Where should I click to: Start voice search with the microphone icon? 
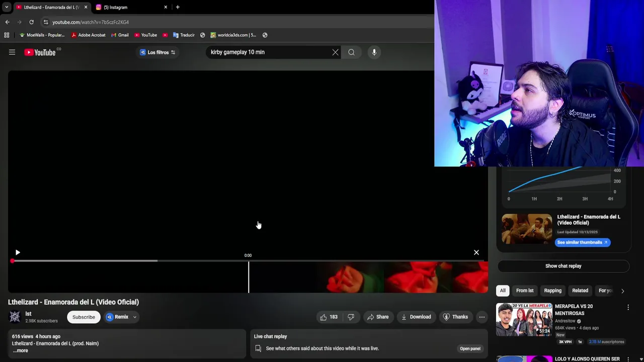tap(374, 52)
